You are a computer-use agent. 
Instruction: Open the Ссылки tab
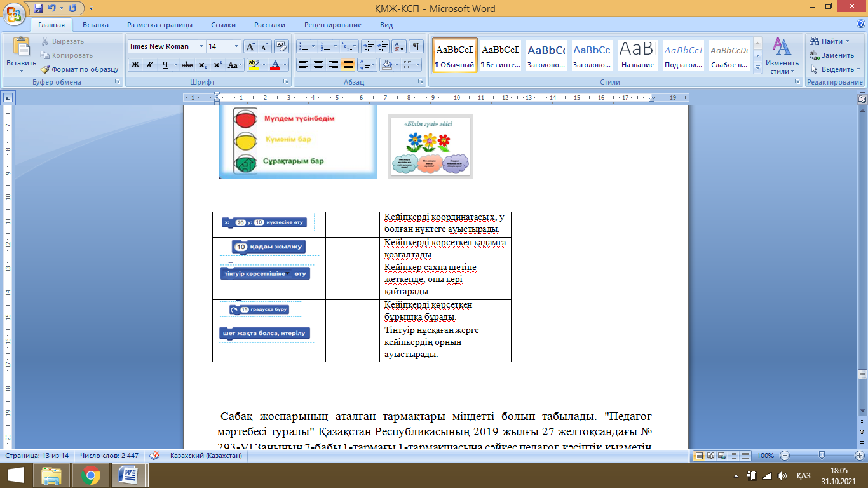pos(224,25)
